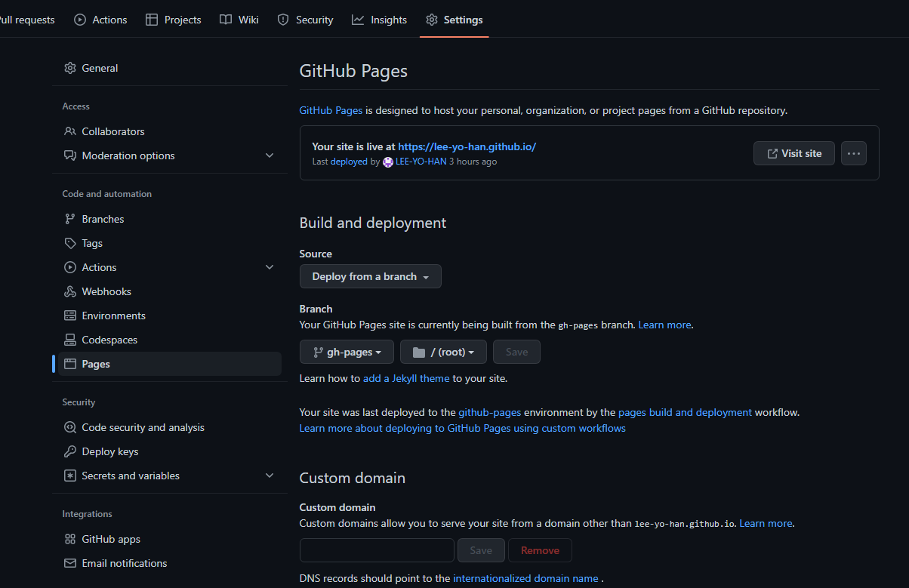Expand the Moderation options chevron
This screenshot has height=588, width=909.
(x=270, y=155)
